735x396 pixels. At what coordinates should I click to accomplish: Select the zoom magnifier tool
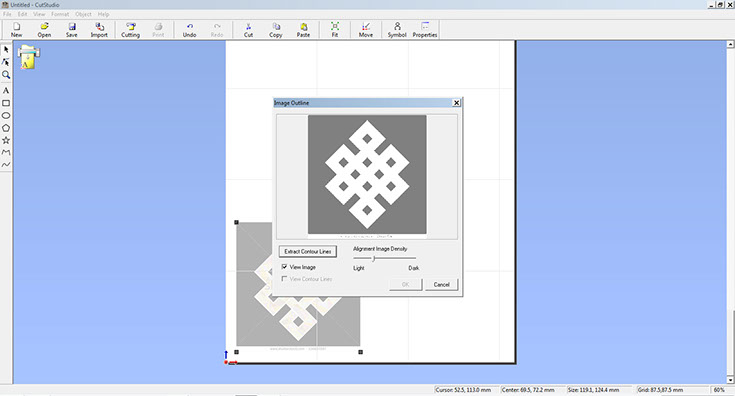point(6,75)
